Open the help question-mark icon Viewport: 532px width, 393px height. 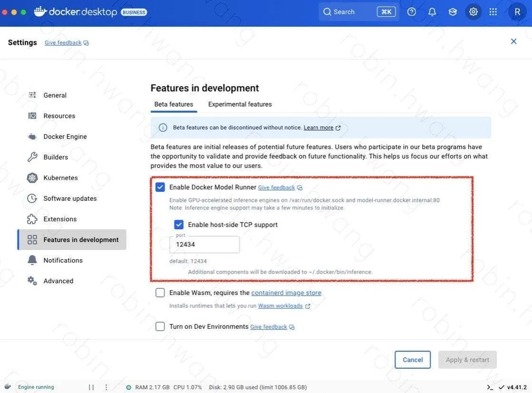(x=412, y=12)
